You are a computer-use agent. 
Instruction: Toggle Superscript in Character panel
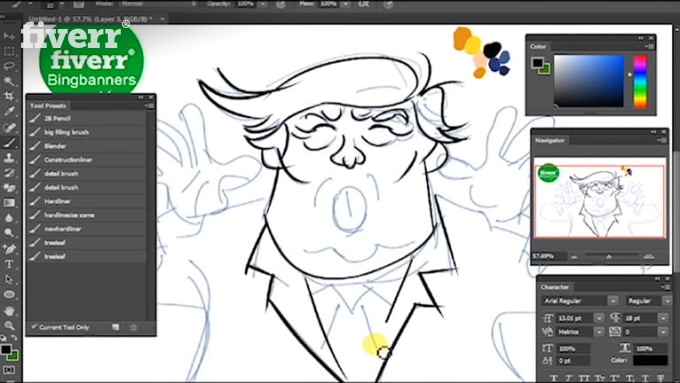(615, 379)
